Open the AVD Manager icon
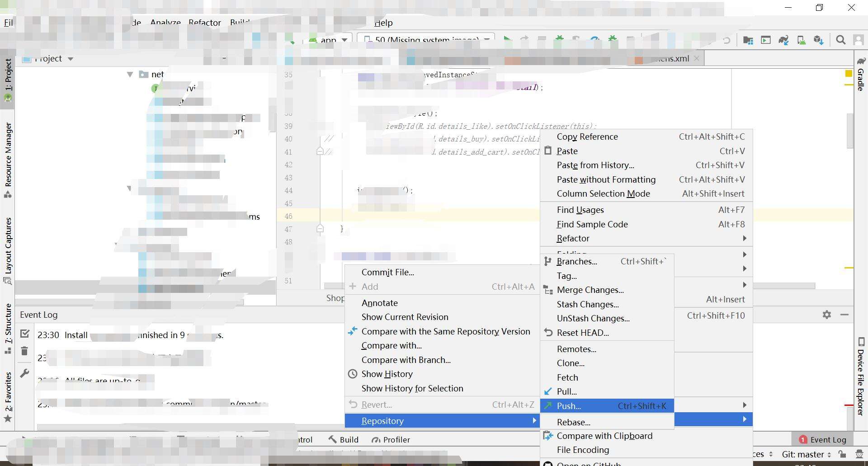 click(x=801, y=40)
